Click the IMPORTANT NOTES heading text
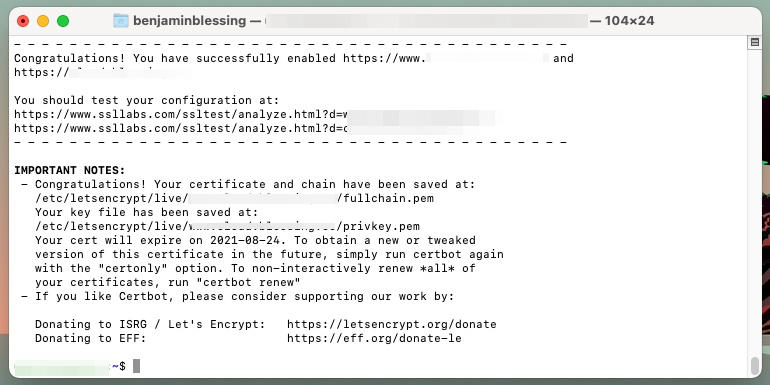 [70, 170]
